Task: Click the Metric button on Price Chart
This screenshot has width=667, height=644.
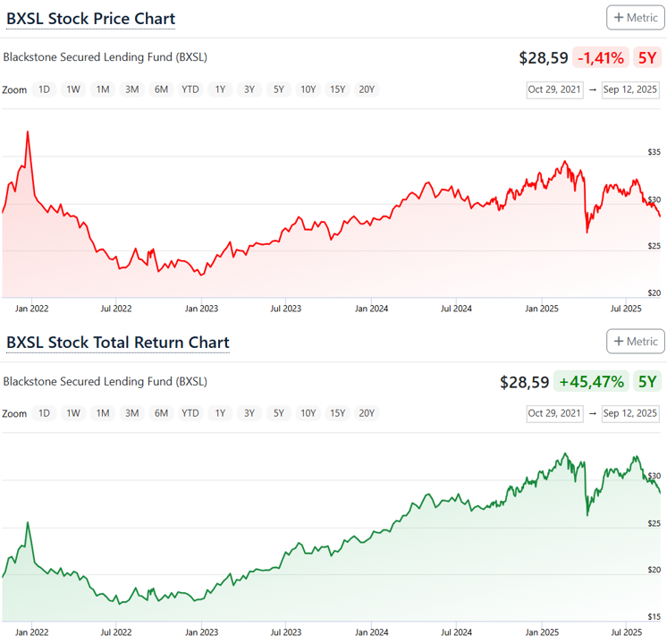Action: 635,17
